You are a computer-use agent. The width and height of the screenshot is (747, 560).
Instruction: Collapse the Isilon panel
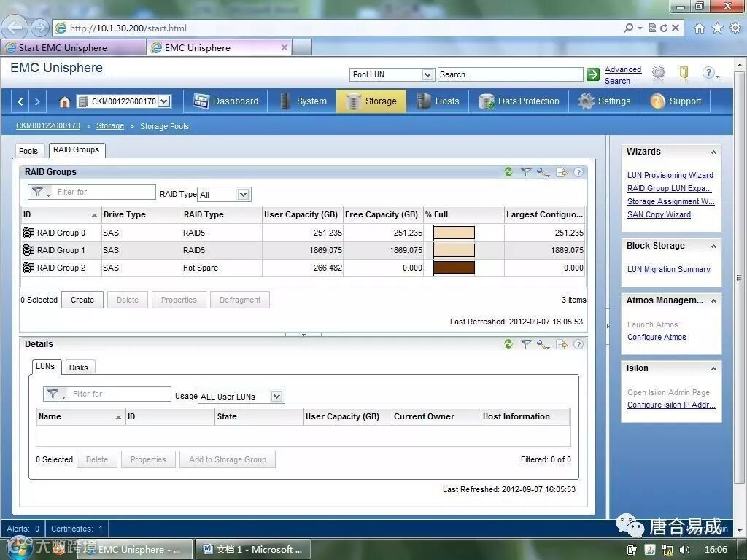coord(713,368)
